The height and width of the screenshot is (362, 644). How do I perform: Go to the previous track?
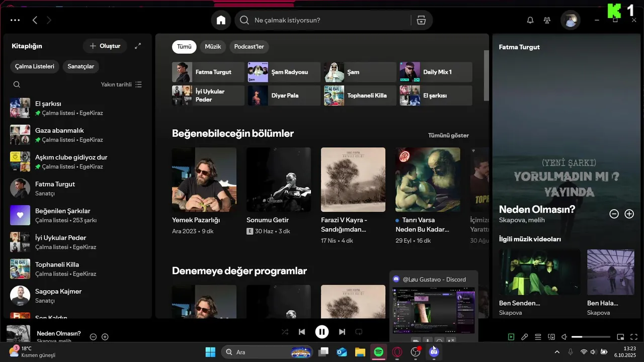(302, 332)
